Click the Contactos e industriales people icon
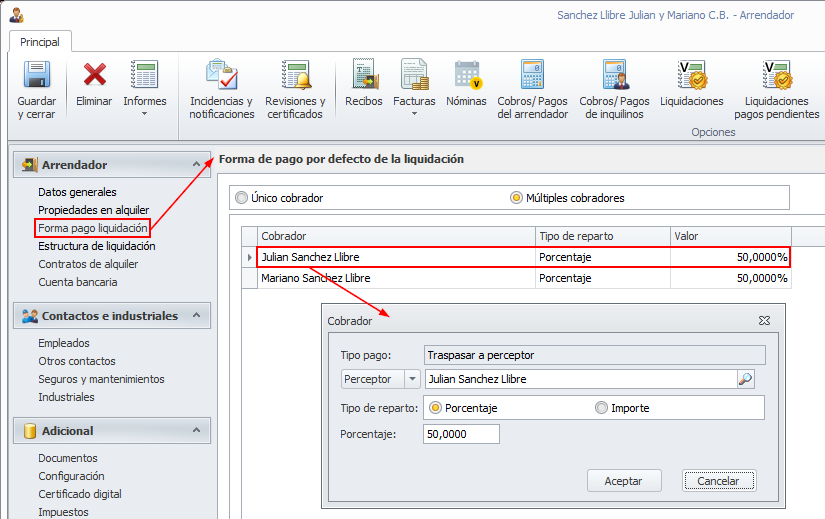Viewport: 825px width, 519px height. (29, 316)
